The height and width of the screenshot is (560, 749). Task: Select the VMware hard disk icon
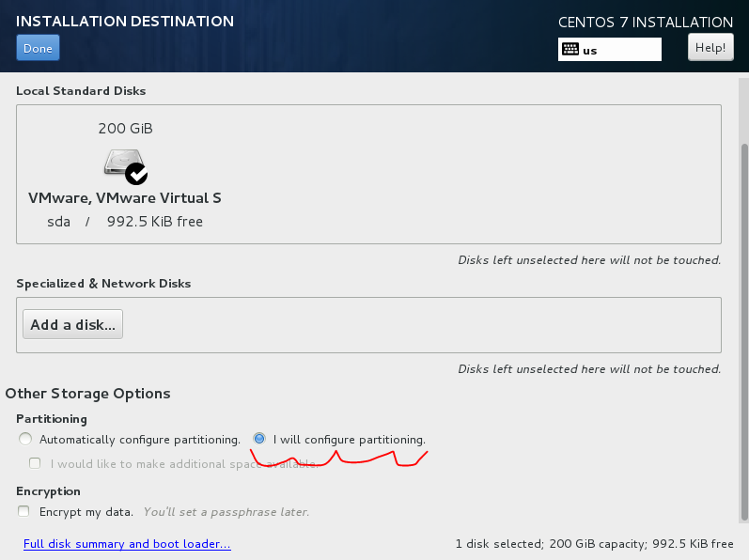point(121,163)
